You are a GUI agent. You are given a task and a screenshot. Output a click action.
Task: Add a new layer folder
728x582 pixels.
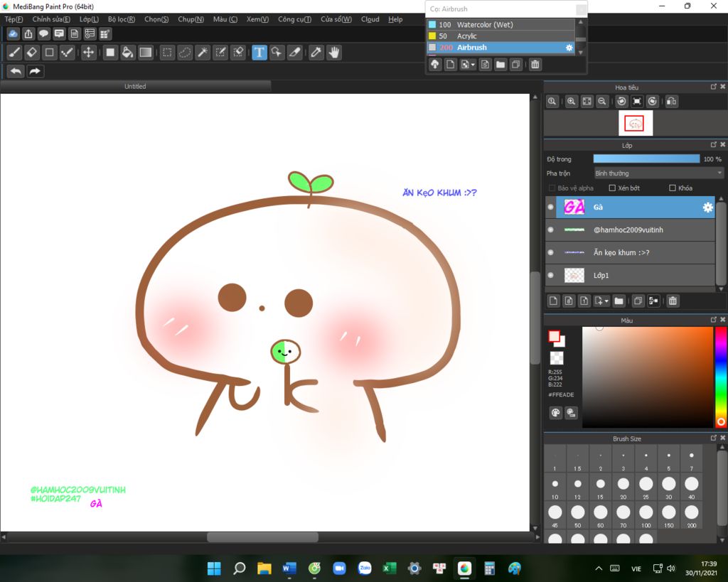coord(619,301)
